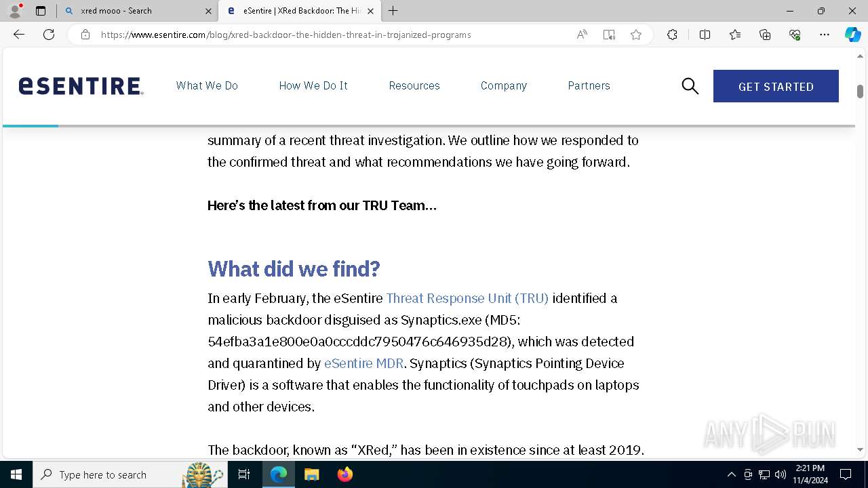Click the page vertical scrollbar thumb
The image size is (868, 488).
click(x=860, y=91)
